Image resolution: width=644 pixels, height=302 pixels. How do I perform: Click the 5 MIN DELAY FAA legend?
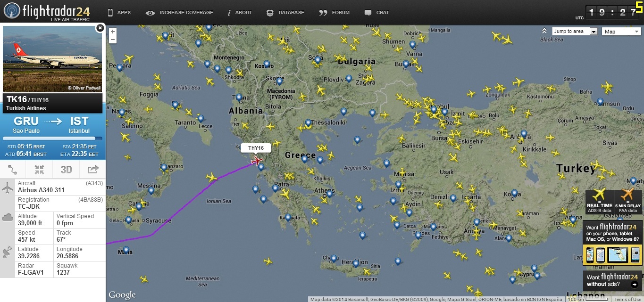click(627, 202)
